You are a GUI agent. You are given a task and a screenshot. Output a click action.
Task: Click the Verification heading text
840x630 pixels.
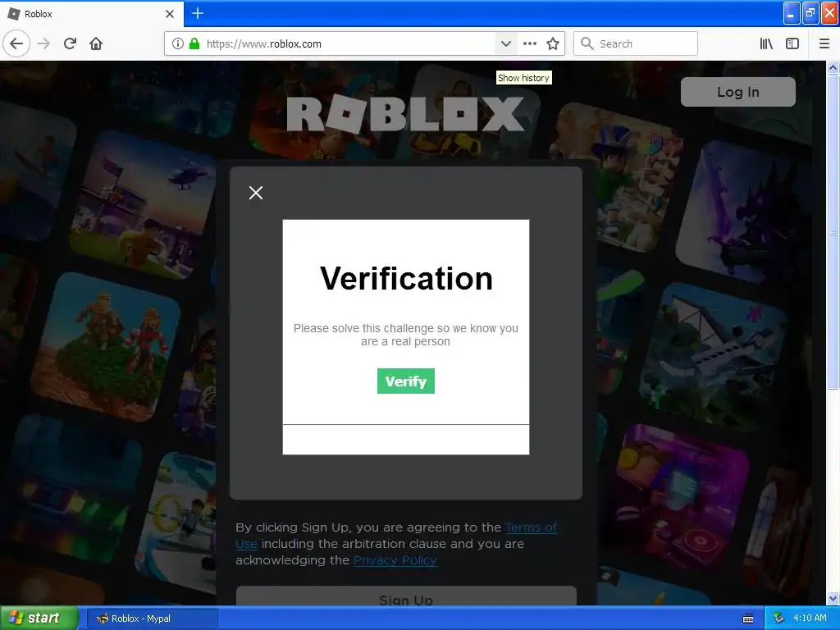tap(406, 279)
